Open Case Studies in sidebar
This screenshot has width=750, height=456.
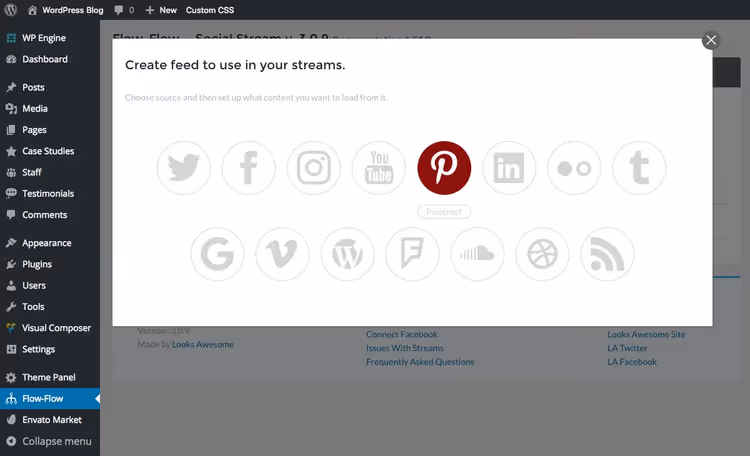click(x=50, y=151)
